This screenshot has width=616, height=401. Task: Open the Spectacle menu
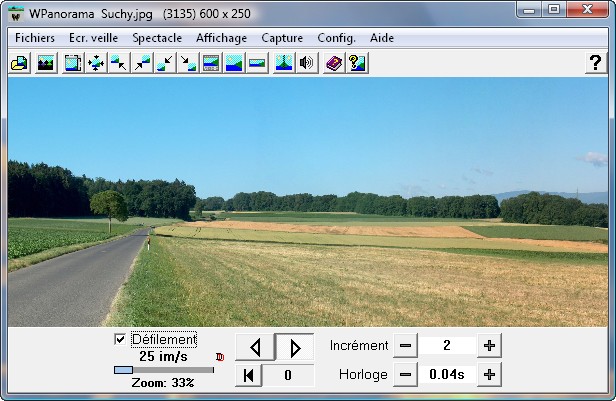[157, 38]
